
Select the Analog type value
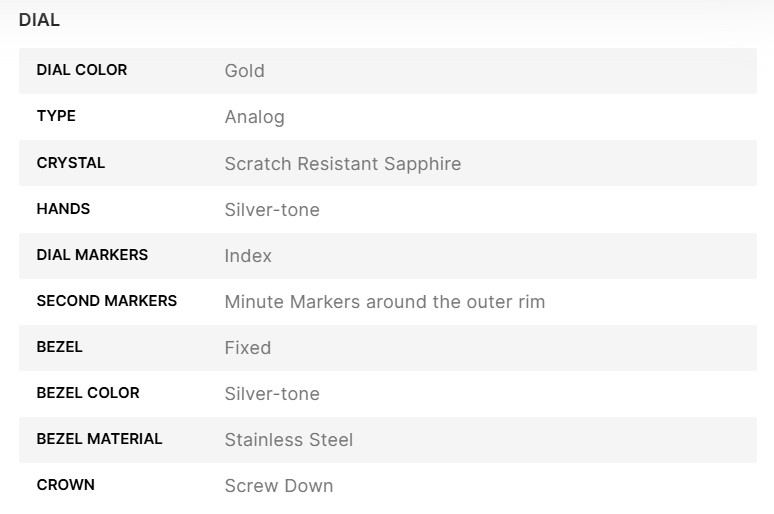(x=254, y=117)
